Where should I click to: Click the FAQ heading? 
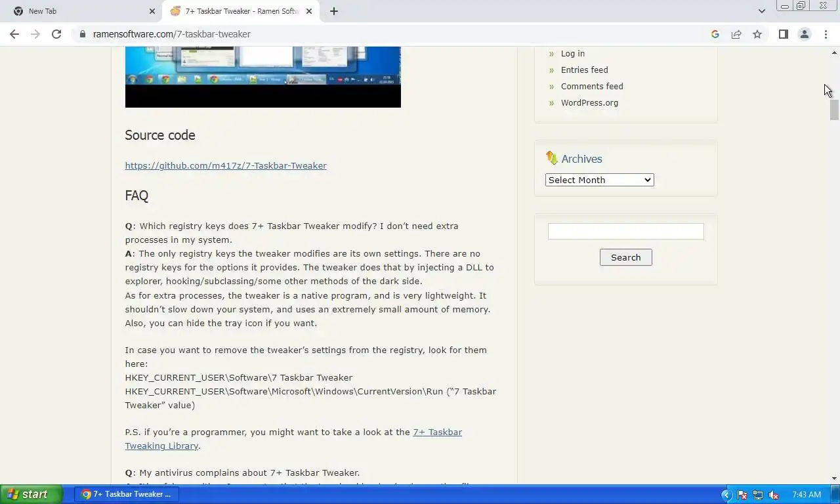pyautogui.click(x=136, y=196)
